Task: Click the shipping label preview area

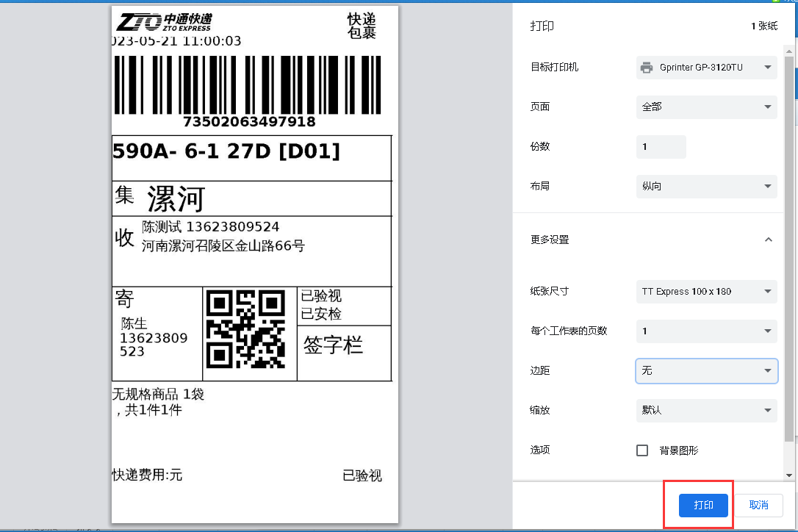Action: click(254, 265)
